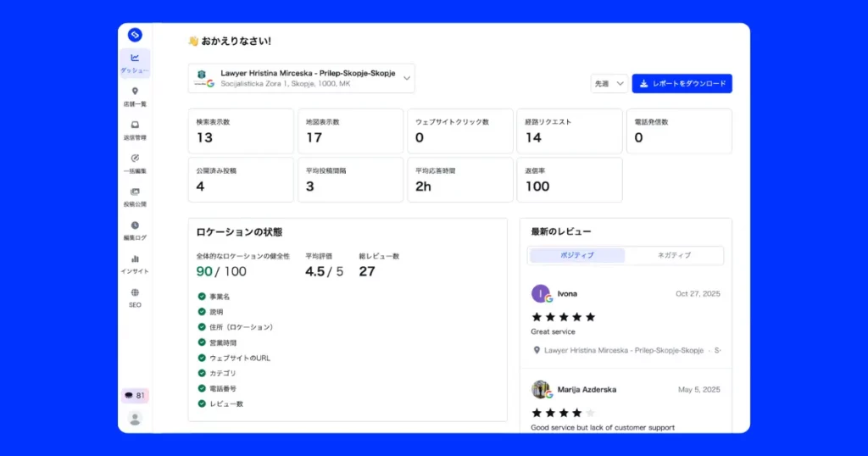Switch to the ネガティブ reviews tab

pos(674,255)
